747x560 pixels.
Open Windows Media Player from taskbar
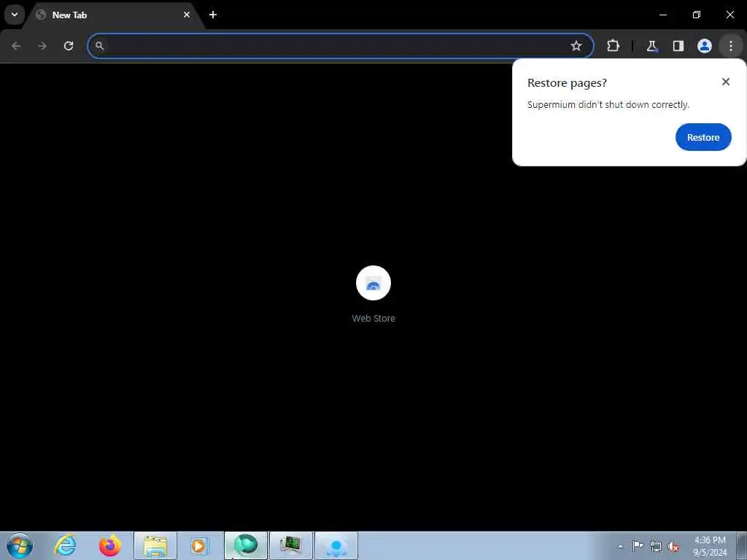click(x=199, y=545)
